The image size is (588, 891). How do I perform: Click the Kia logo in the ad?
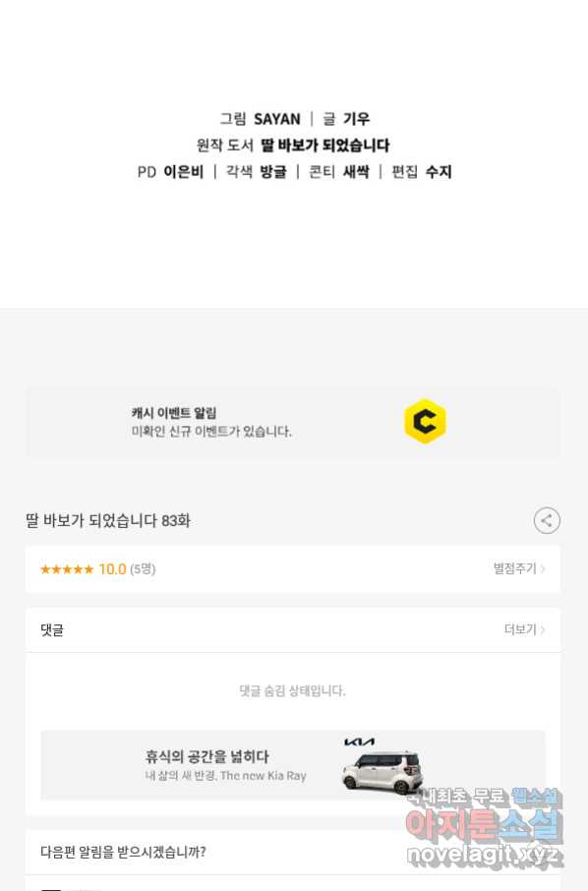coord(360,742)
